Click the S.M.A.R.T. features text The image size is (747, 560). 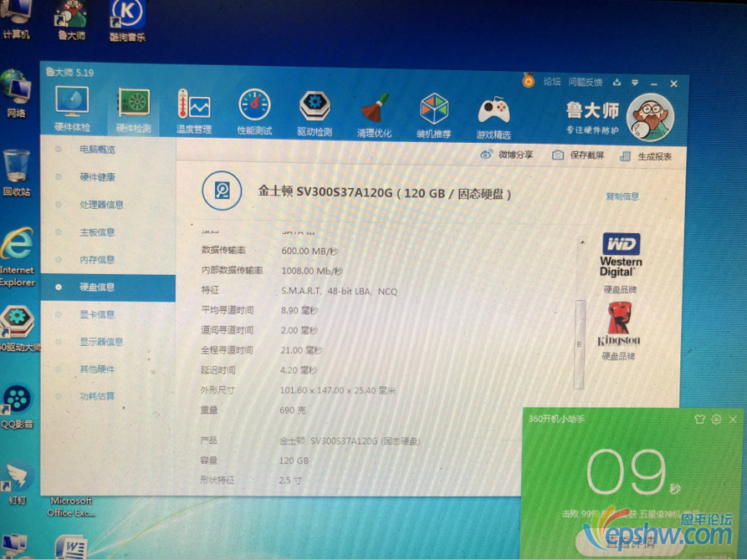(339, 291)
